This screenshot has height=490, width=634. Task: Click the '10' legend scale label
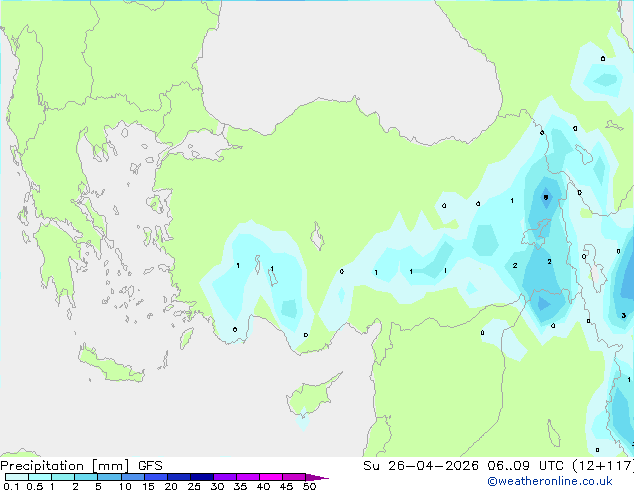point(125,486)
